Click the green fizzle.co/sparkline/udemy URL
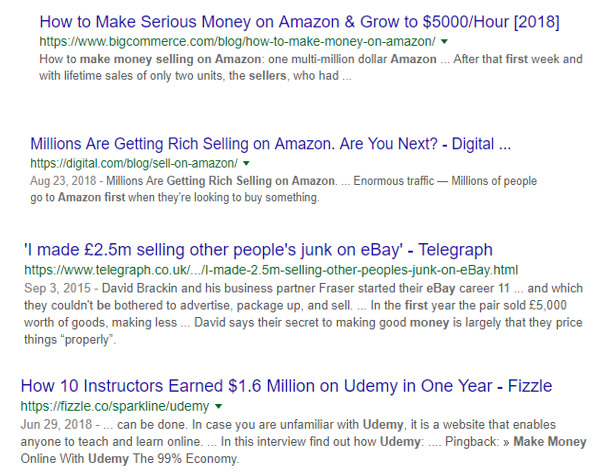The image size is (611, 473). point(115,406)
